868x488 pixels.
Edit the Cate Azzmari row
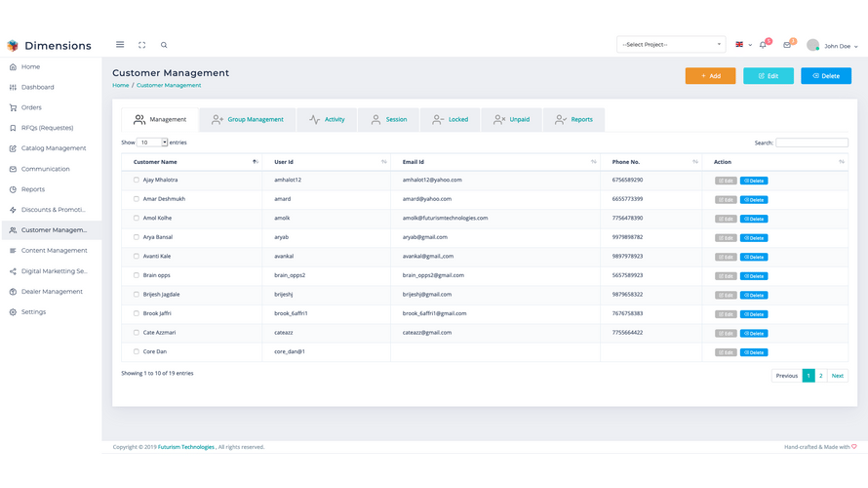click(726, 334)
